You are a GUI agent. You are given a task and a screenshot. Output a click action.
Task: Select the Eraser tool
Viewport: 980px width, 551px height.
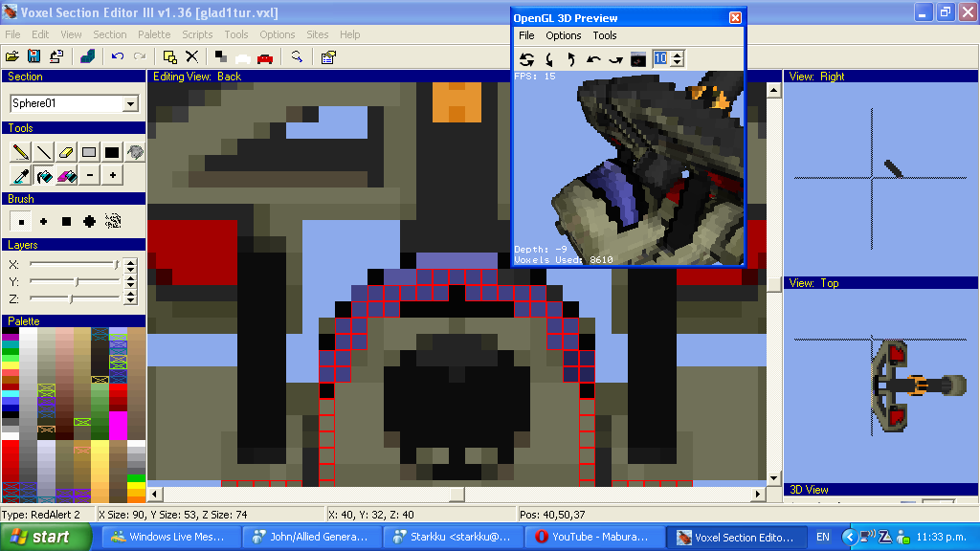tap(66, 152)
